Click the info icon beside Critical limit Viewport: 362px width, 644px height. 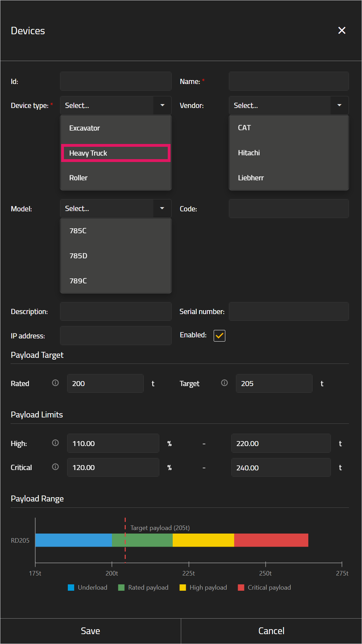tap(55, 467)
